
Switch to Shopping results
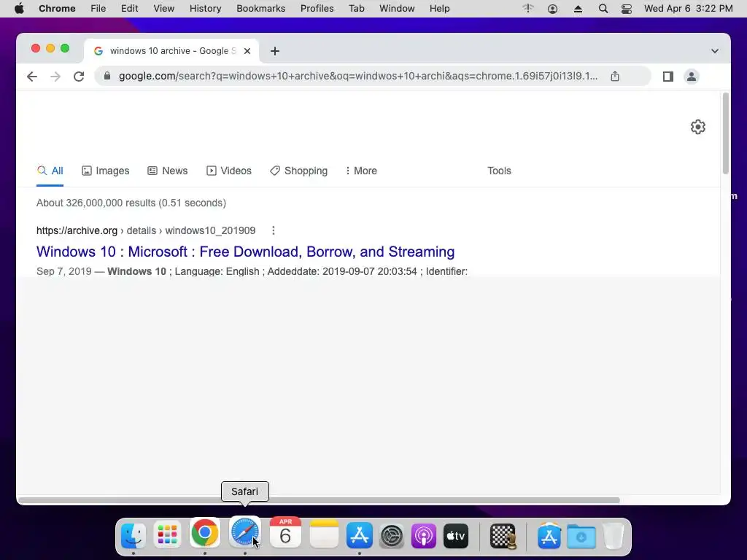pyautogui.click(x=298, y=171)
